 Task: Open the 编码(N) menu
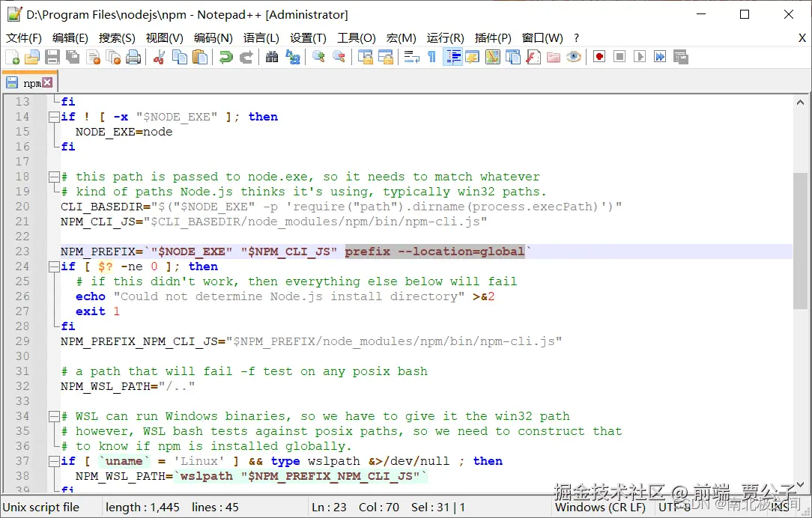pos(213,38)
